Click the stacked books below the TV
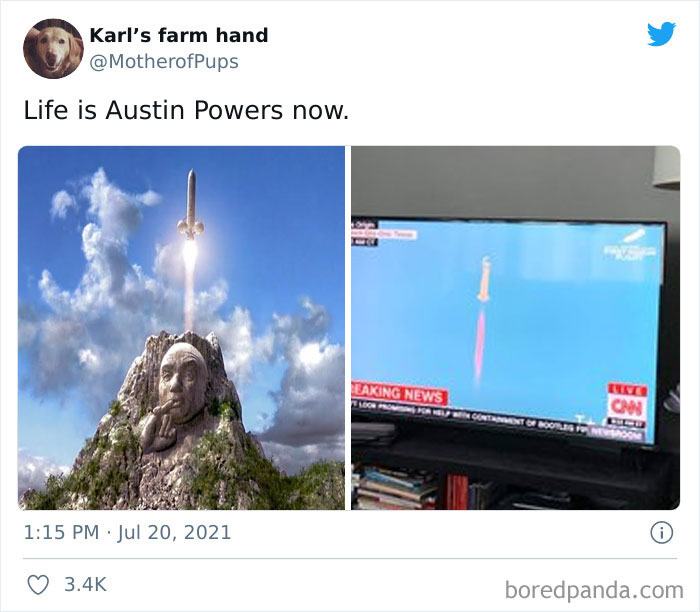 (x=393, y=488)
